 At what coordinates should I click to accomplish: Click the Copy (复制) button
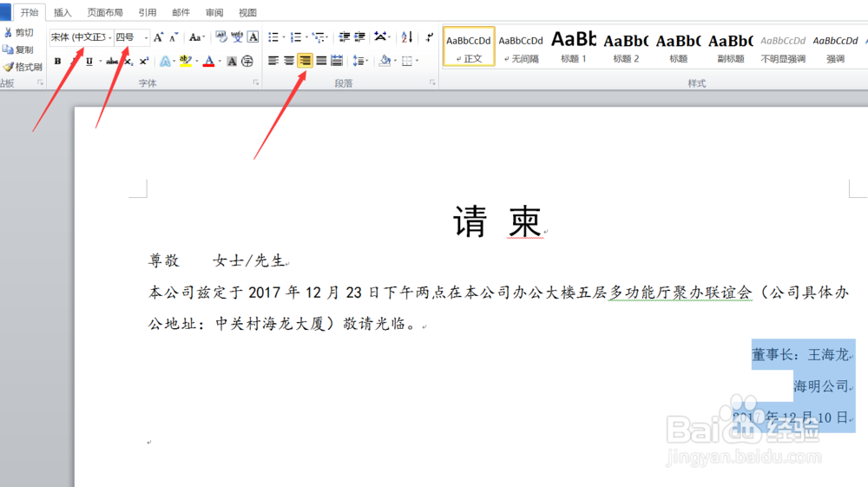coord(18,49)
